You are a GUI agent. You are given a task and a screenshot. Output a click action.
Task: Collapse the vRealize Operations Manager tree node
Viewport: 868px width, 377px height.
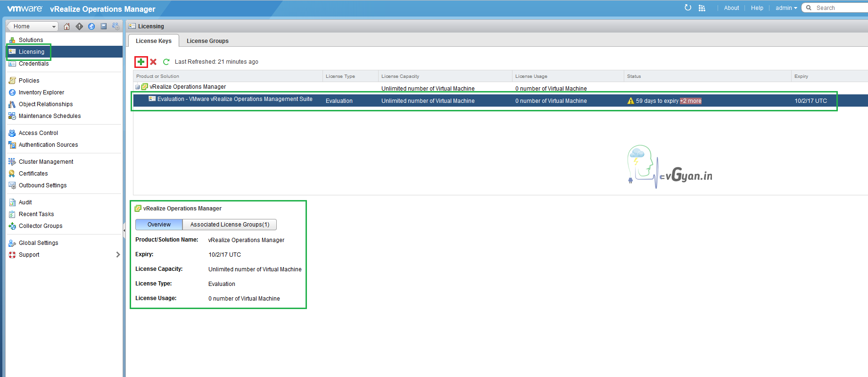pos(137,87)
